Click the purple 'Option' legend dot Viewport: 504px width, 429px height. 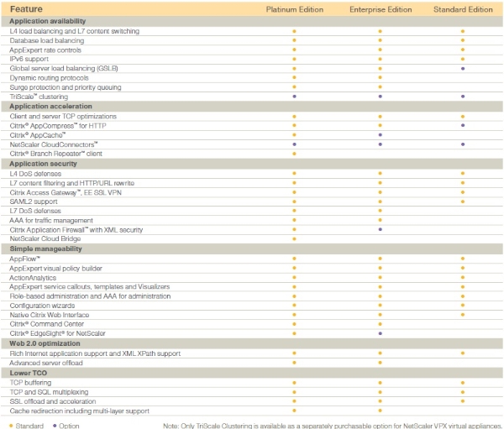tap(55, 426)
